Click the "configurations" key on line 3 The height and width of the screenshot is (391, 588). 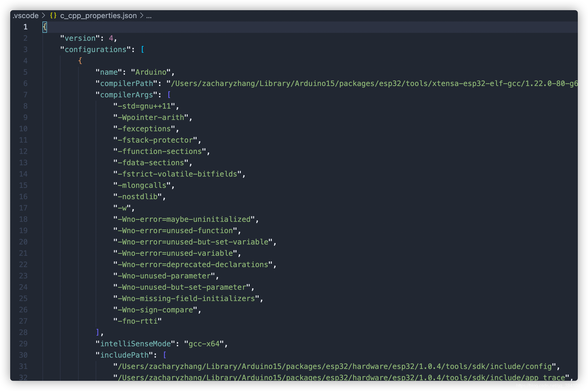point(95,50)
